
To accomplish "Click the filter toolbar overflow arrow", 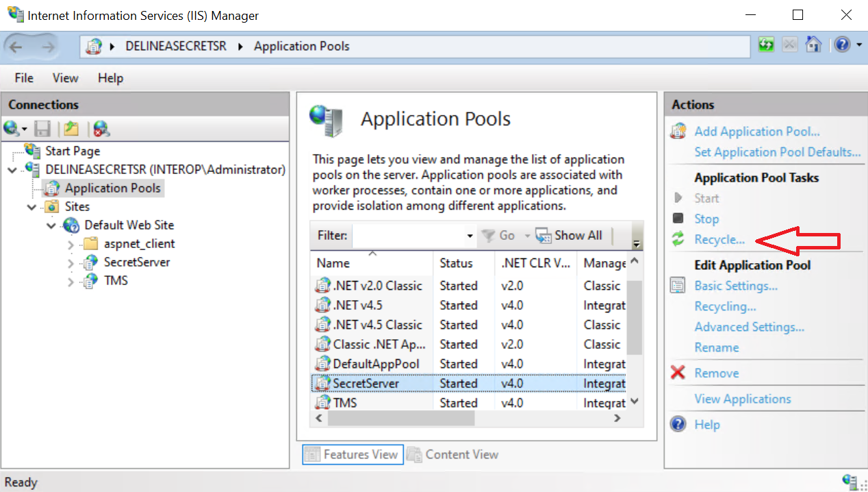I will click(x=637, y=243).
